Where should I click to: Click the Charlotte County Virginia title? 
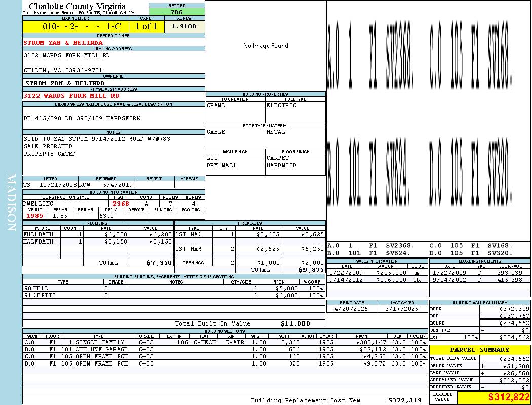tap(77, 6)
